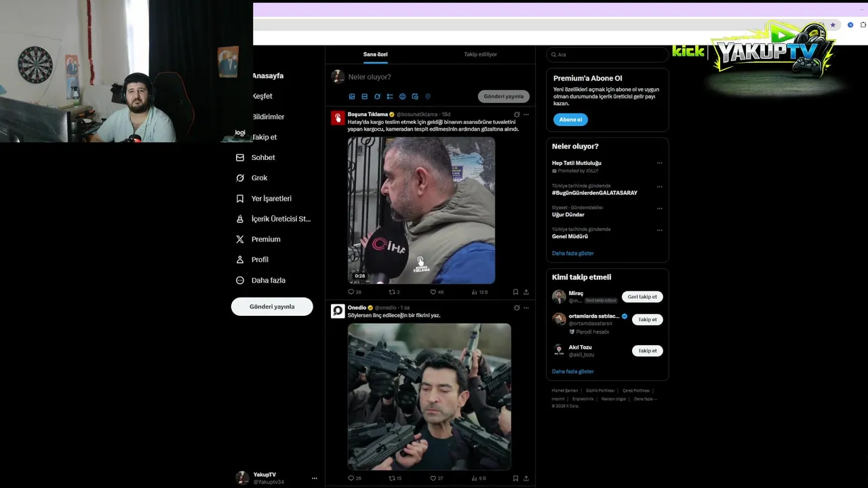Open the Hizmet Şartları footer link
868x488 pixels.
[565, 390]
